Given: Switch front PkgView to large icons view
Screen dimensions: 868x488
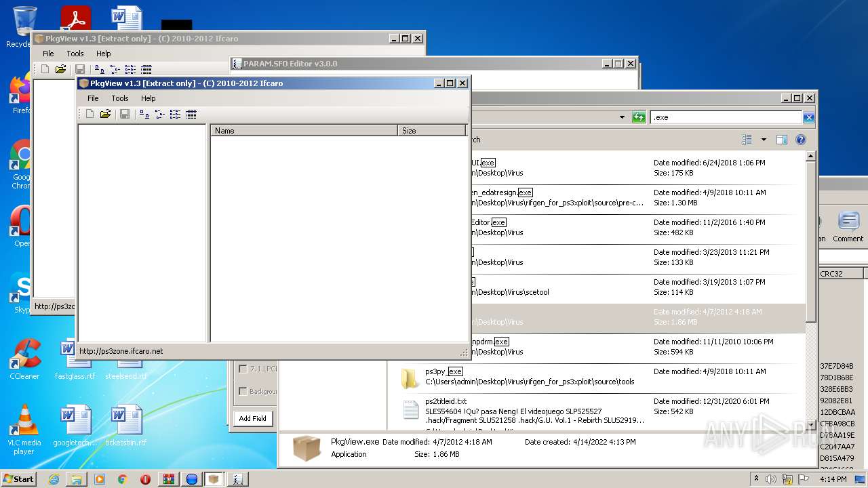Looking at the screenshot, I should [144, 115].
